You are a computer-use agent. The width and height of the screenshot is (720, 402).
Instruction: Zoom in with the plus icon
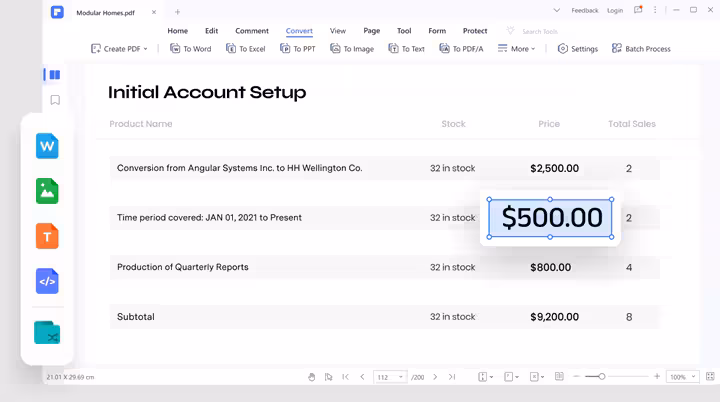(x=657, y=377)
